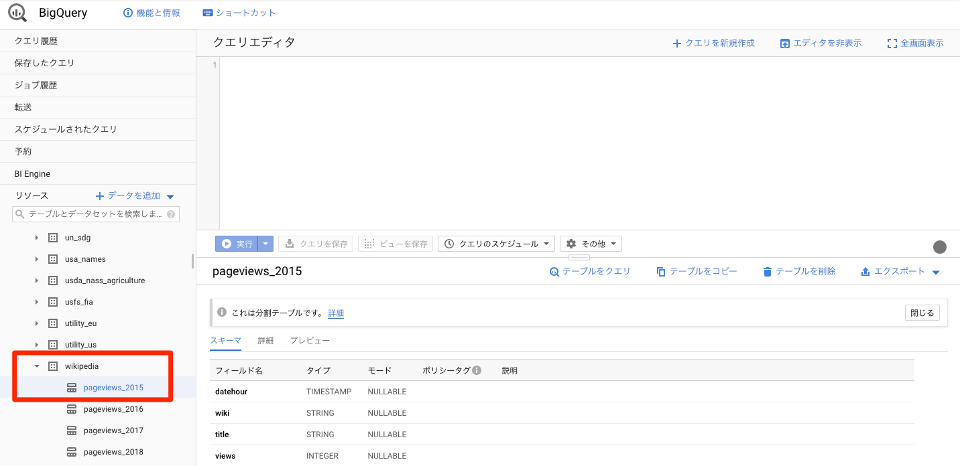
Task: Expand the usda_nass_agriculture dataset
Action: pos(36,280)
